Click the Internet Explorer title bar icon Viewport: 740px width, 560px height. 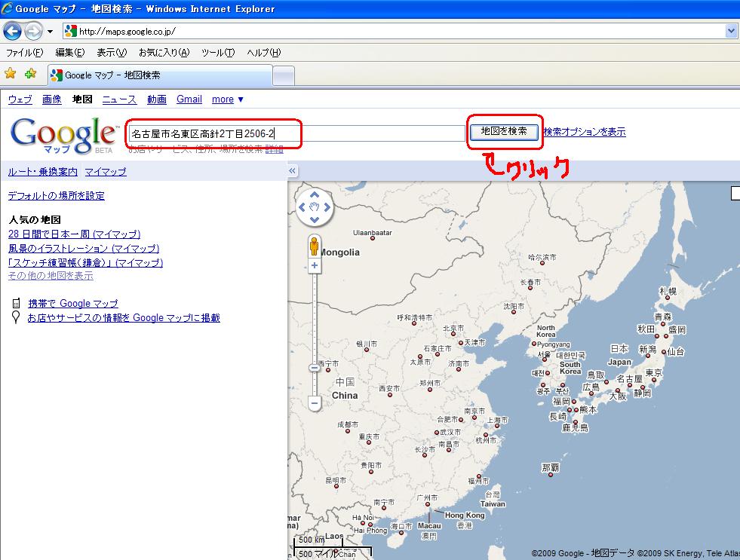pos(7,8)
